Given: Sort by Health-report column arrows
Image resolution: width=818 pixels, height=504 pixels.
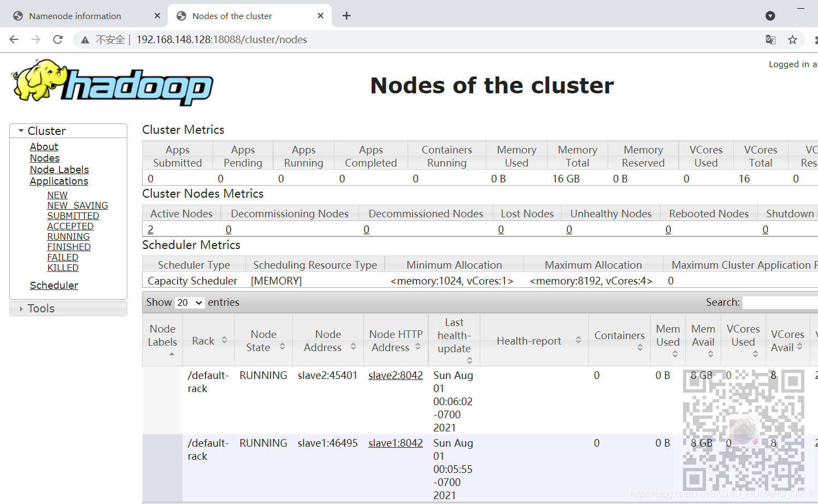Looking at the screenshot, I should point(578,340).
